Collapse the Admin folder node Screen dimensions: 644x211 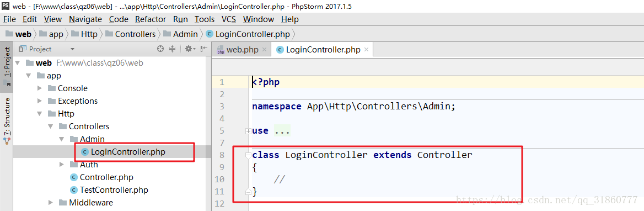pos(62,139)
